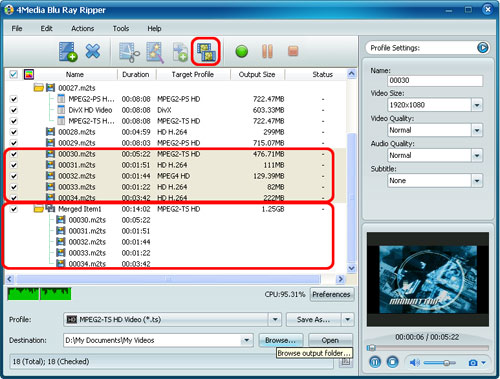Image resolution: width=500 pixels, height=379 pixels.
Task: Click the film icon of 00029.m2ts
Action: point(50,143)
